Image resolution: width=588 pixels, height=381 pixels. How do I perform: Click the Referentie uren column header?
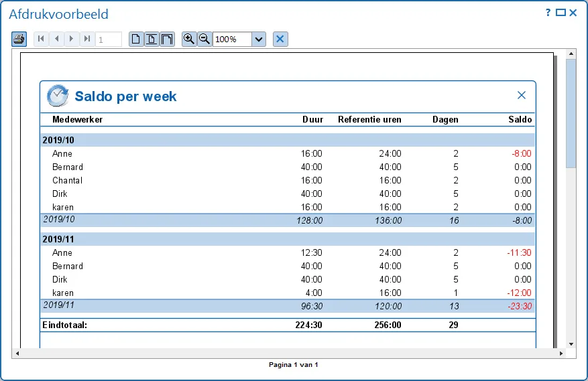(x=369, y=119)
